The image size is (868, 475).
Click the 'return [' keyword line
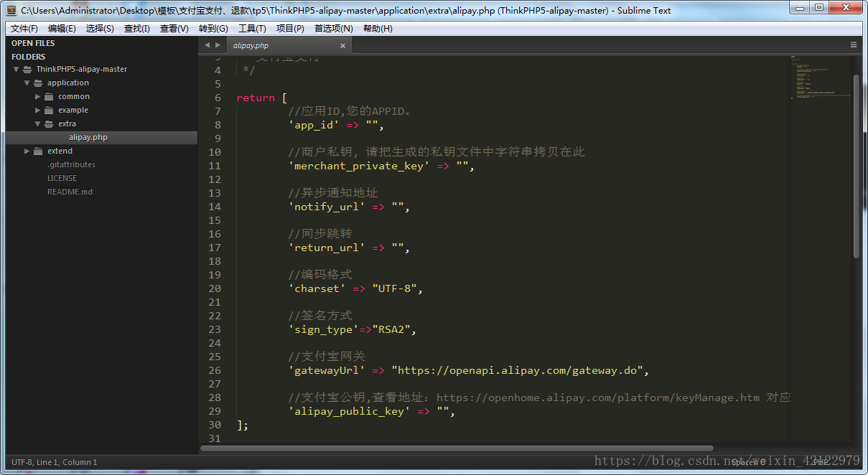pos(262,98)
